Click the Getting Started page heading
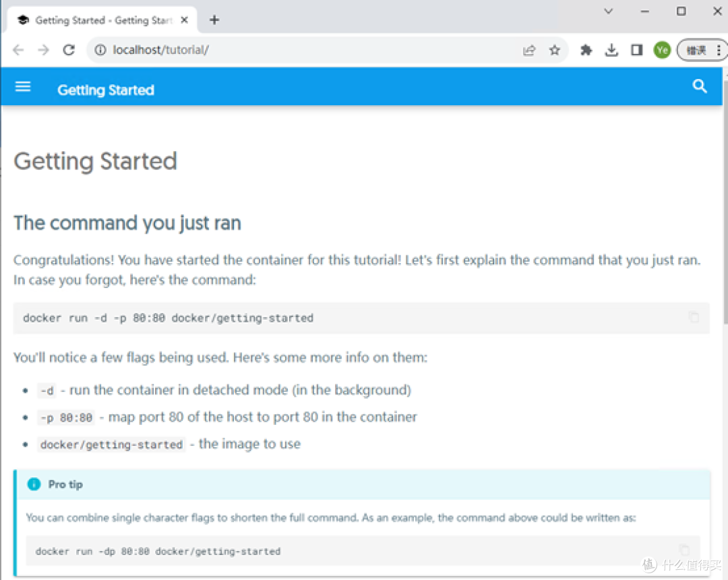Image resolution: width=728 pixels, height=580 pixels. pyautogui.click(x=95, y=161)
